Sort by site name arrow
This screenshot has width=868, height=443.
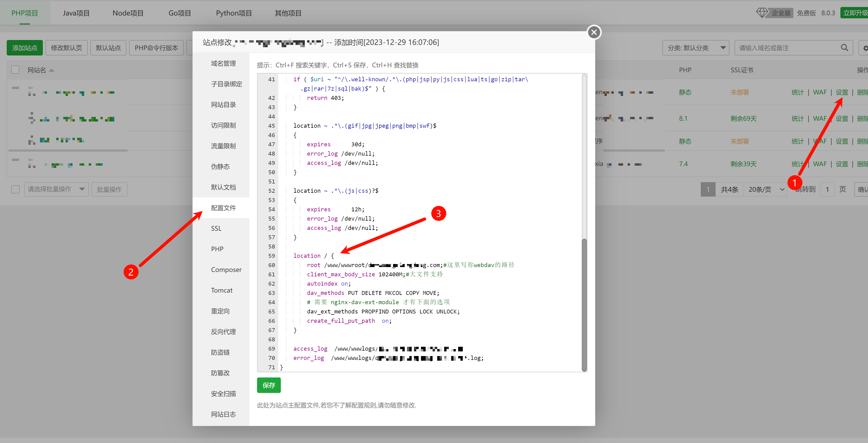point(52,70)
